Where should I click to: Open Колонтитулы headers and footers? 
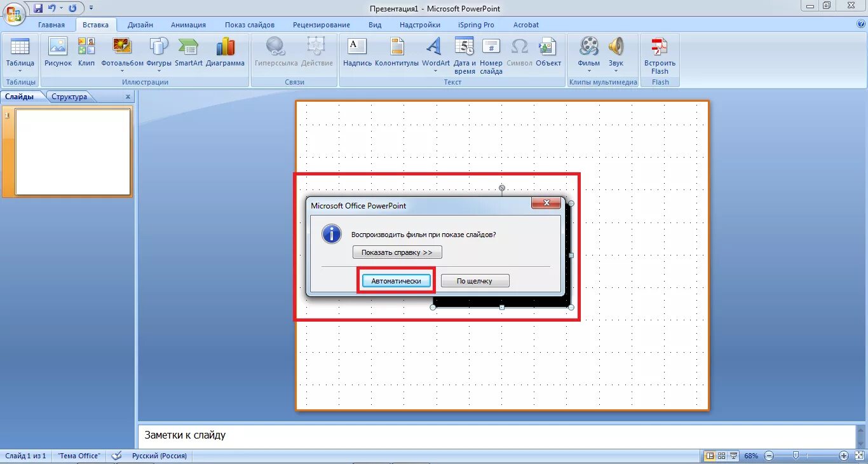(397, 55)
